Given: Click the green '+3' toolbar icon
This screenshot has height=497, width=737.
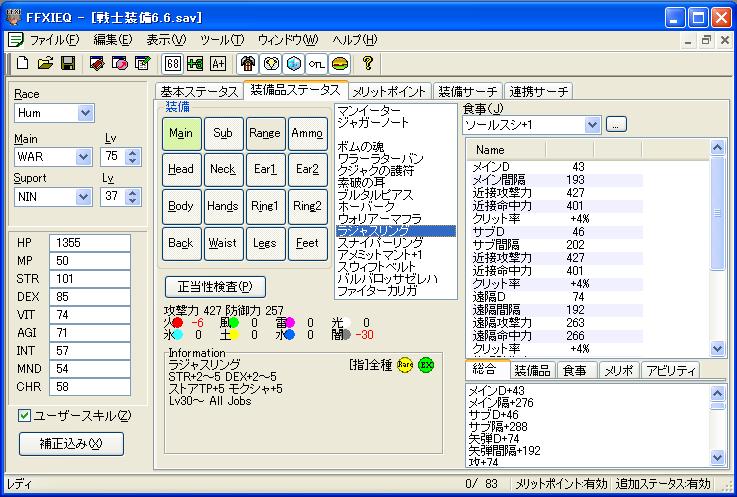Looking at the screenshot, I should 195,63.
